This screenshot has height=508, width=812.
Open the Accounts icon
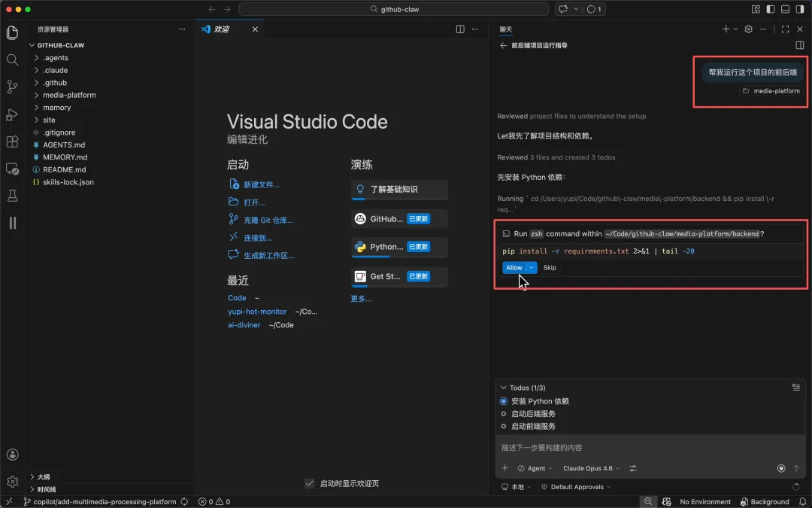pyautogui.click(x=12, y=455)
